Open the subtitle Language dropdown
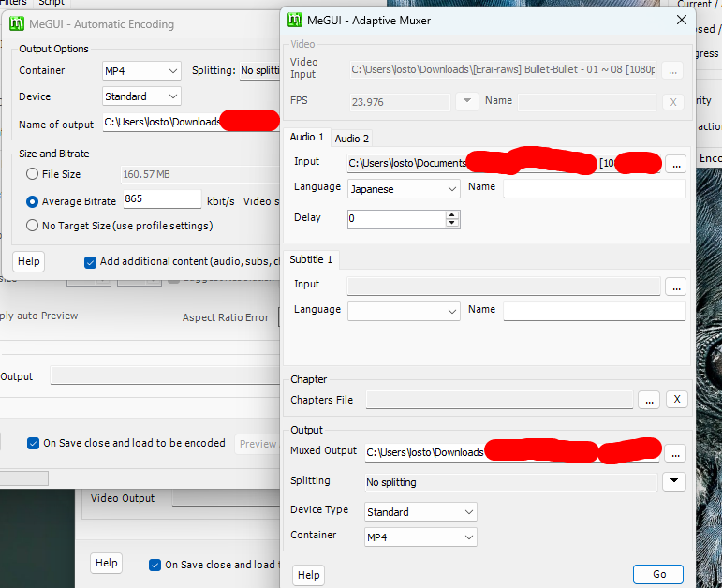 point(404,311)
